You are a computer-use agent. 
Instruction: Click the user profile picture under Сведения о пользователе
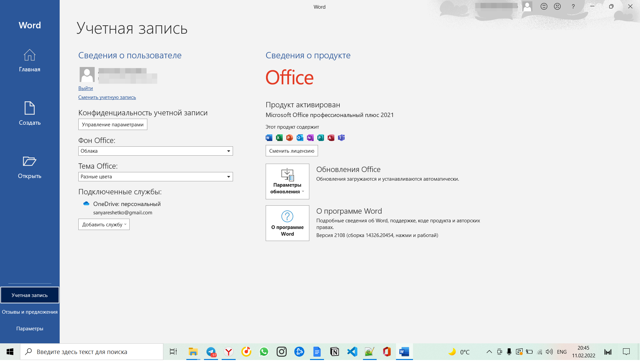point(87,74)
